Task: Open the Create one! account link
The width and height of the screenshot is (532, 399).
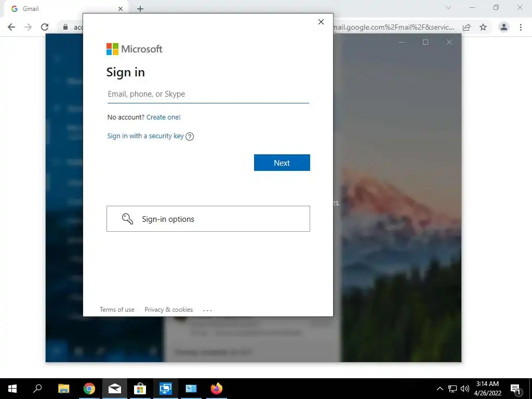Action: 164,117
